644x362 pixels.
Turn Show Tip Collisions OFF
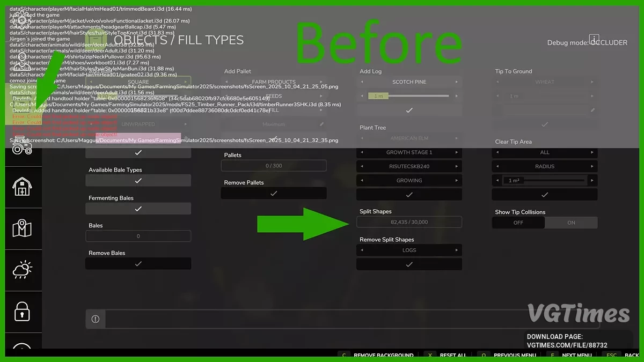point(518,223)
